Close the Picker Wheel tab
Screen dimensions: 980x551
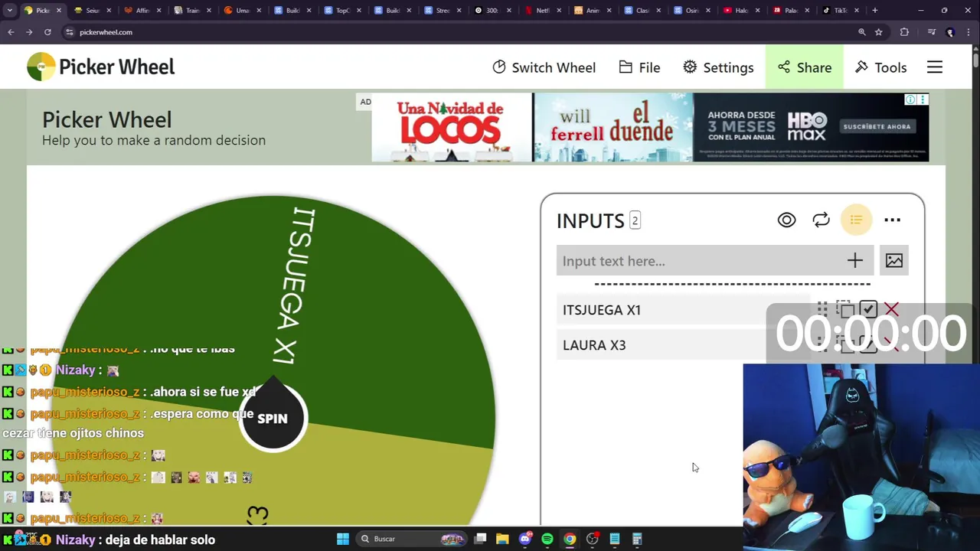click(x=60, y=11)
